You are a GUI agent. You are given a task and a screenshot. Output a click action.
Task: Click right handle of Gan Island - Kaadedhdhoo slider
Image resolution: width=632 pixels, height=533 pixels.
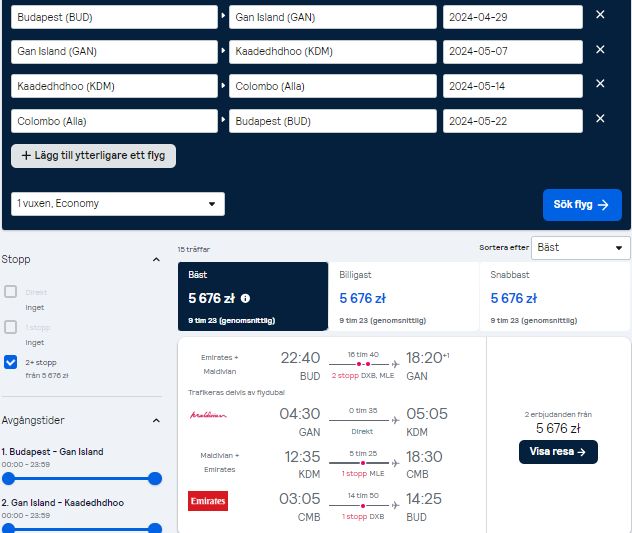[x=155, y=529]
